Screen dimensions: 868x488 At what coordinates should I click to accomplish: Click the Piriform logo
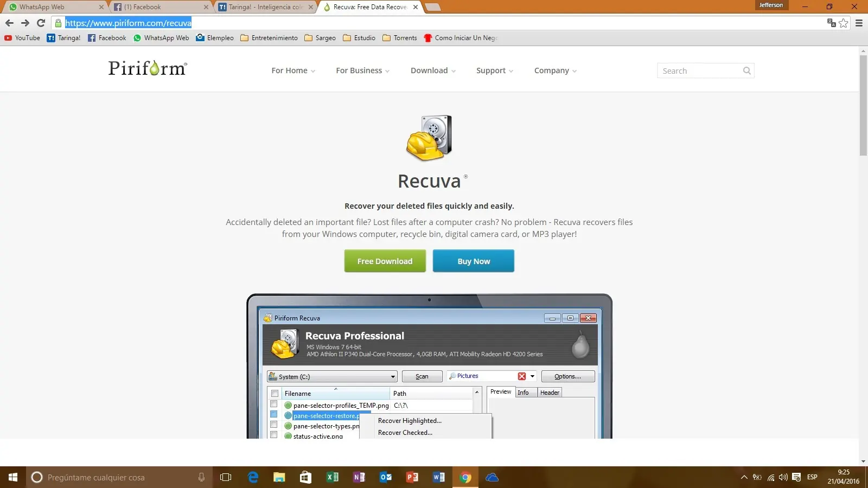coord(148,68)
